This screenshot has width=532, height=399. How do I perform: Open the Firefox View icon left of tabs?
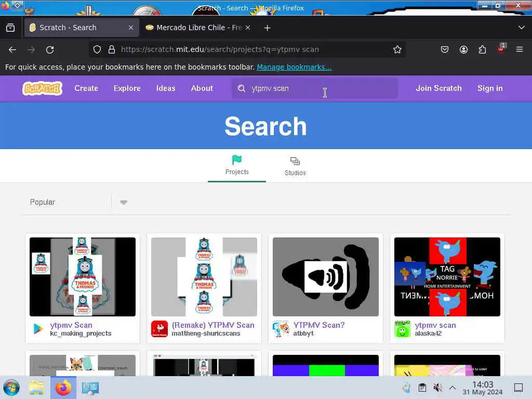(x=10, y=28)
